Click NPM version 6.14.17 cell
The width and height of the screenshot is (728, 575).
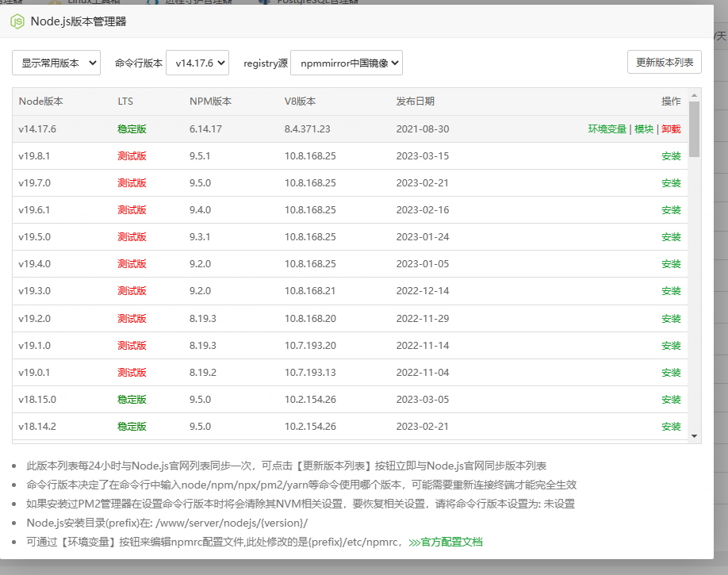[205, 129]
